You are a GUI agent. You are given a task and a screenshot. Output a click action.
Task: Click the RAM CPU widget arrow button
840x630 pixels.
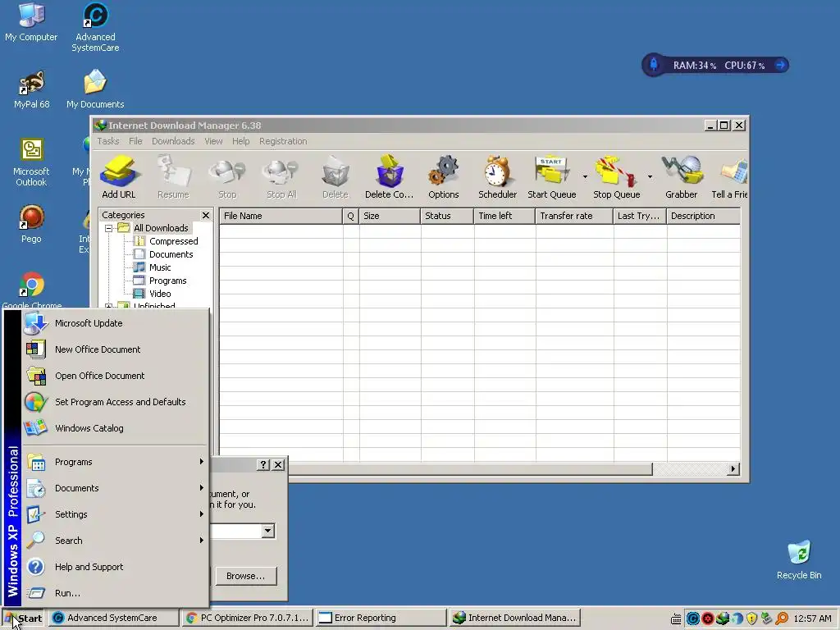(x=781, y=66)
